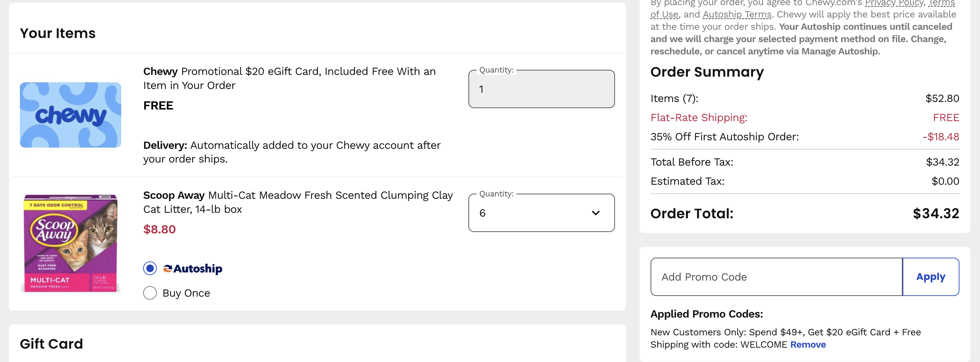Screen dimensions: 980x362
Task: Choose the Buy Once radio option
Action: click(150, 293)
